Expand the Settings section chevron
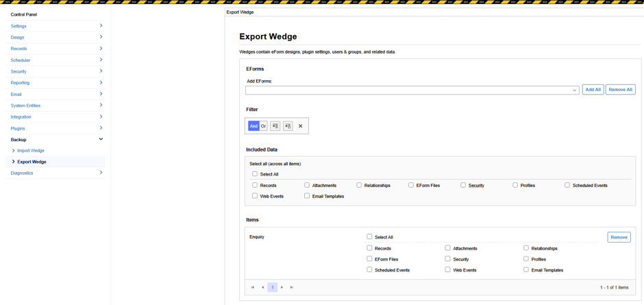The height and width of the screenshot is (305, 644). 101,25
